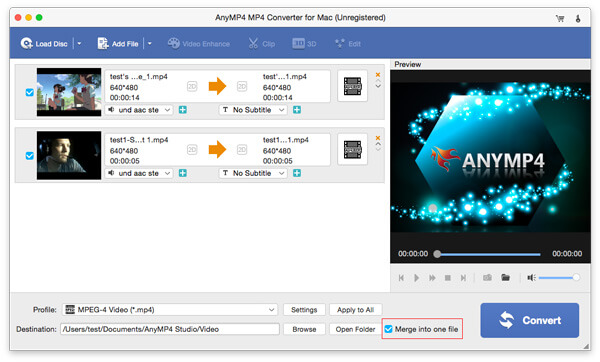Screen dimensions: 600x362
Task: Click the shopping cart purchase icon
Action: pyautogui.click(x=560, y=18)
